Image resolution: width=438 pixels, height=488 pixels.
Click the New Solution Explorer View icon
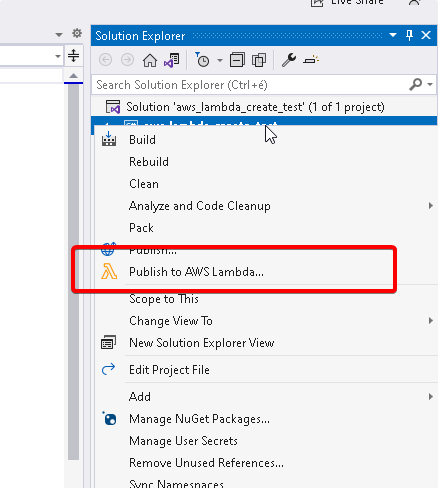point(108,342)
